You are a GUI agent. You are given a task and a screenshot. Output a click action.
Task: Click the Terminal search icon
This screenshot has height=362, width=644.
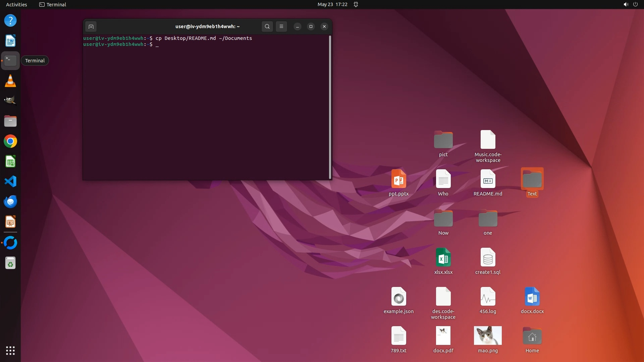[x=267, y=26]
